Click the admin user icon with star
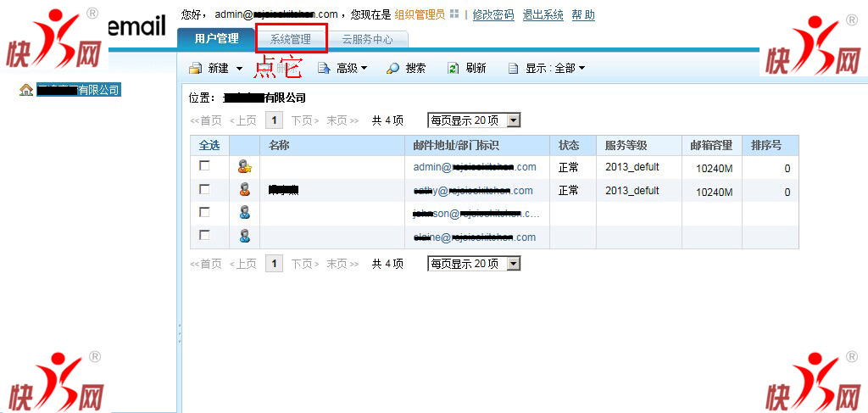The height and width of the screenshot is (413, 868). pyautogui.click(x=244, y=167)
